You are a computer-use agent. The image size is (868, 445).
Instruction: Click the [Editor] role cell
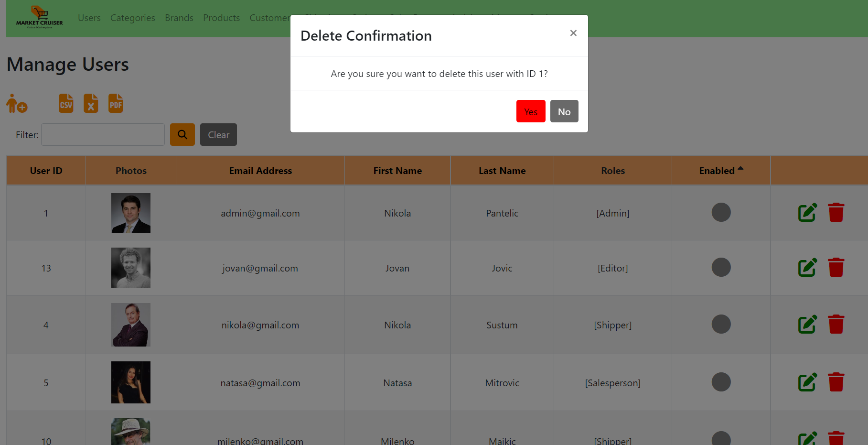click(613, 268)
